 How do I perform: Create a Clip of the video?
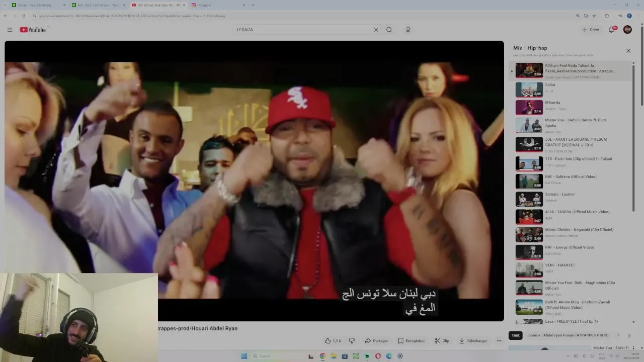(x=442, y=341)
